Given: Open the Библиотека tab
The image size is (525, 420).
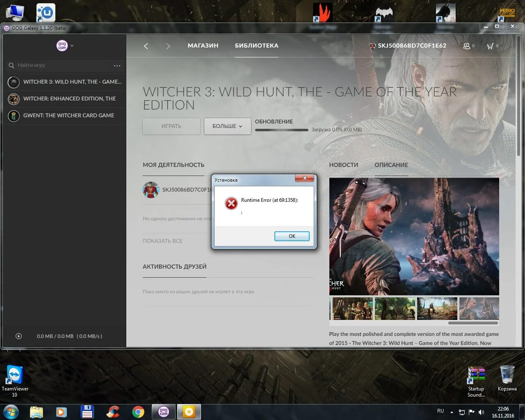Looking at the screenshot, I should click(257, 46).
